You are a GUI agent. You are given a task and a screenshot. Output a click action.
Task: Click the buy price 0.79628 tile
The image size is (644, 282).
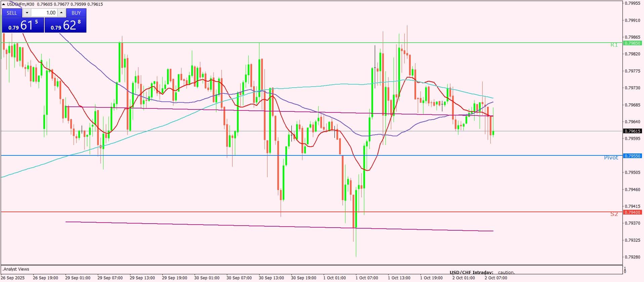click(66, 25)
